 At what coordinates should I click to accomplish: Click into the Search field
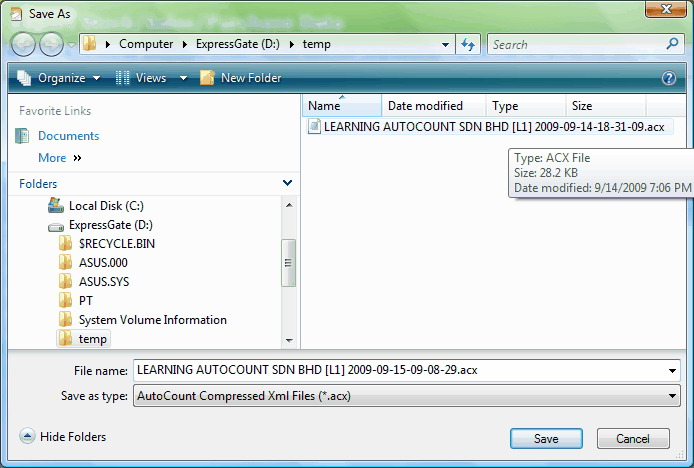[575, 44]
